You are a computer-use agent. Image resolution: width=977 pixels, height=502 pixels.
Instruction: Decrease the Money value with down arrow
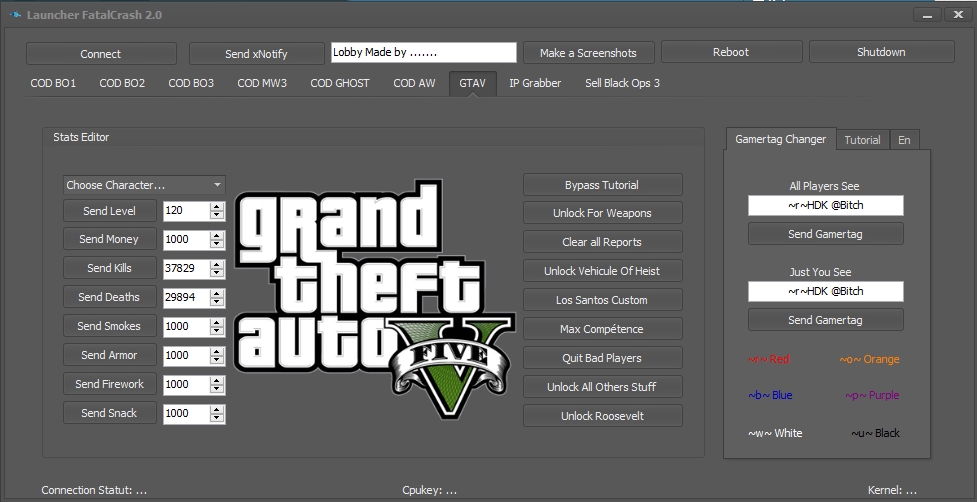click(217, 244)
